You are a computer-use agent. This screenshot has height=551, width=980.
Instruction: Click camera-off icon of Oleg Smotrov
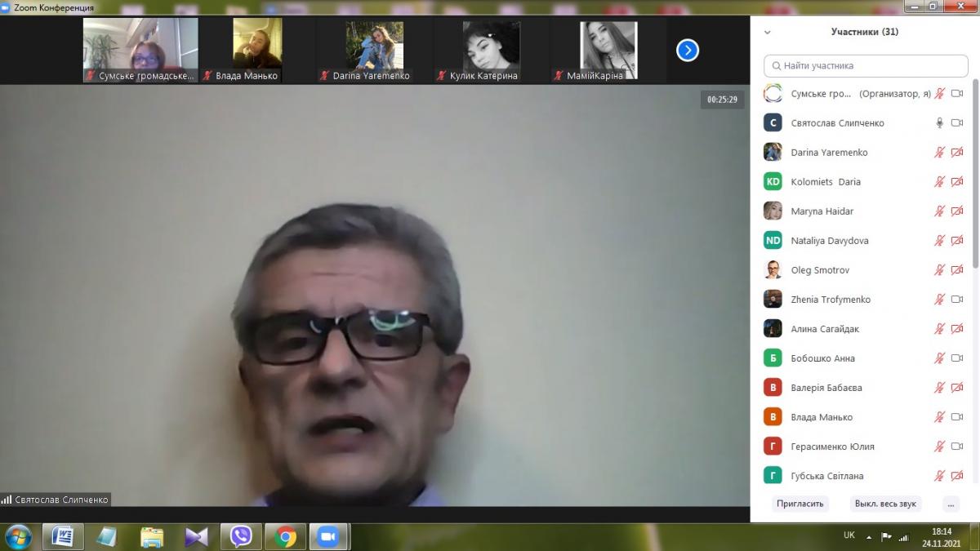[x=957, y=270]
